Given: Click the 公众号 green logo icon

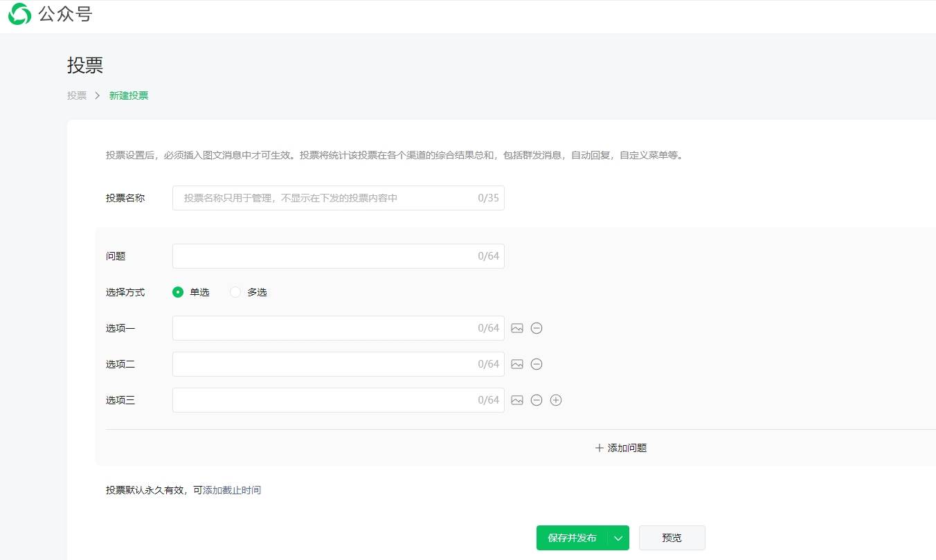Looking at the screenshot, I should (19, 14).
